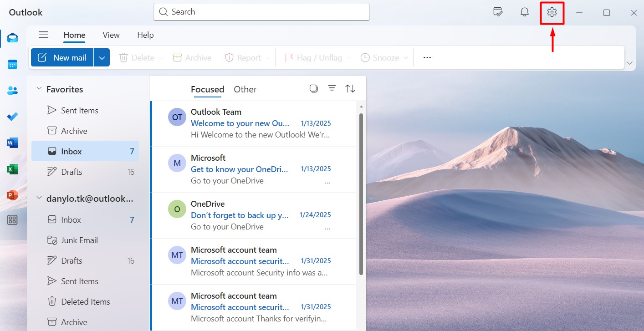Open Drafts under Favorites
The image size is (644, 331).
point(85,172)
